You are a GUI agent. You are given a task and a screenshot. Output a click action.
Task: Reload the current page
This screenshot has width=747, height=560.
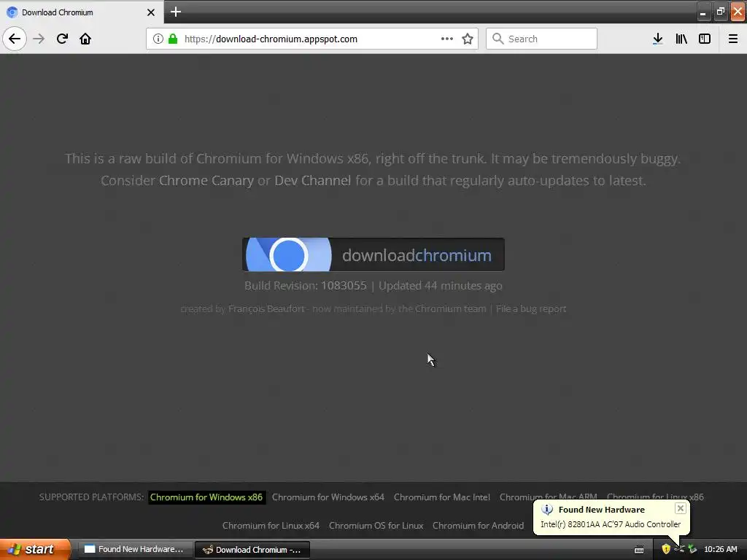(62, 39)
